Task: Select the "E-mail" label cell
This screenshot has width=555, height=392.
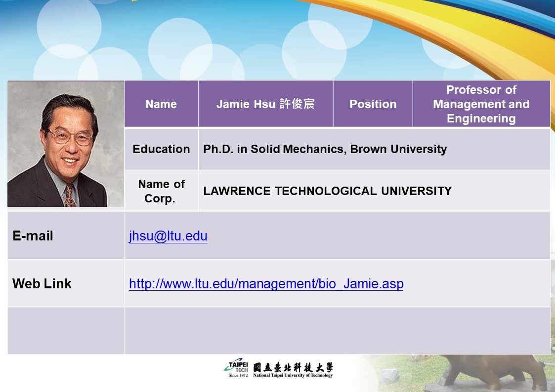Action: coord(66,236)
